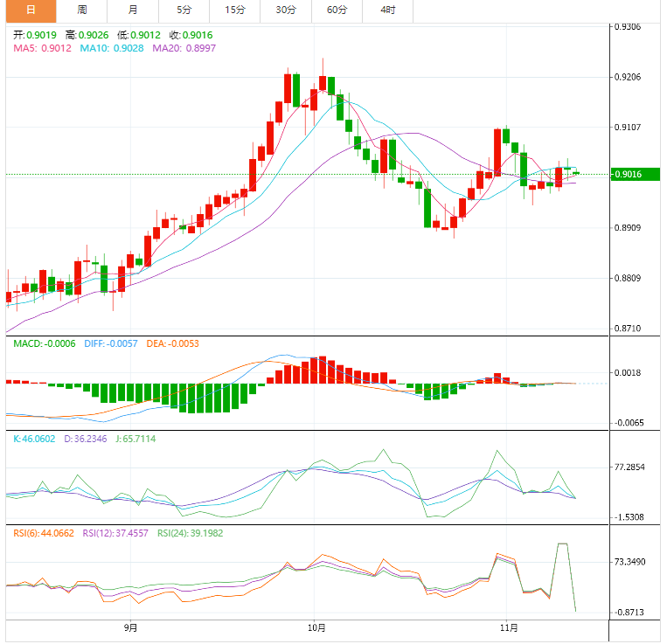The image size is (667, 644).
Task: Choose the 30分 timeframe tab
Action: pos(286,10)
